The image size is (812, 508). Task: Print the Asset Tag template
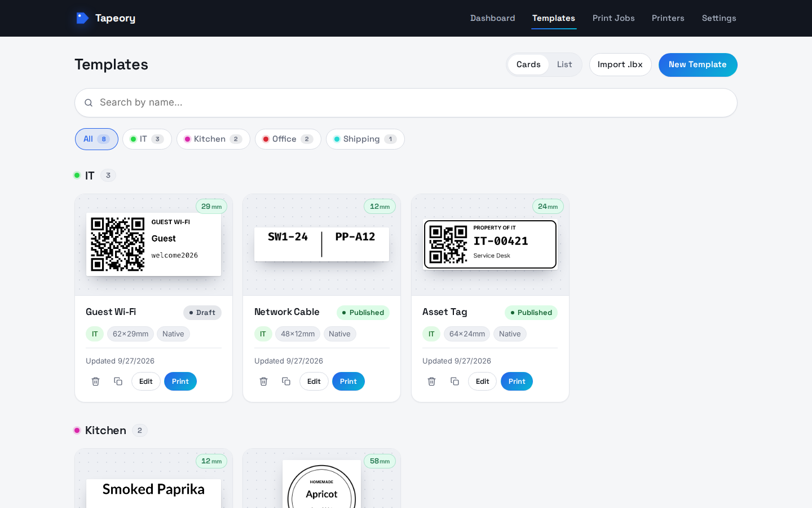(x=517, y=382)
